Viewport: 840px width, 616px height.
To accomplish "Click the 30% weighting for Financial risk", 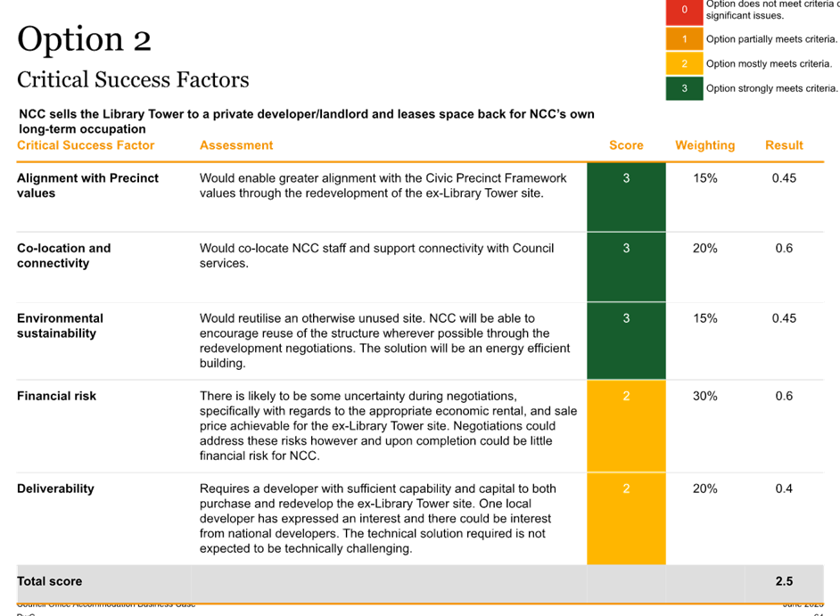I will (x=705, y=397).
